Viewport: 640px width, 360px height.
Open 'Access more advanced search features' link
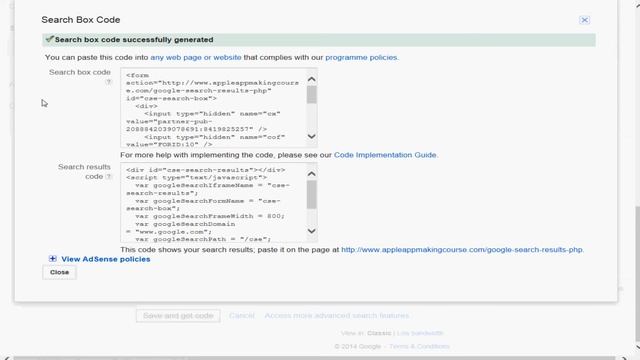(337, 316)
